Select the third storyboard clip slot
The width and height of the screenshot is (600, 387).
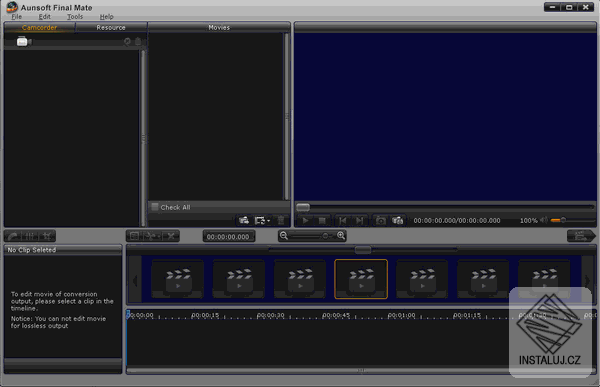click(300, 279)
